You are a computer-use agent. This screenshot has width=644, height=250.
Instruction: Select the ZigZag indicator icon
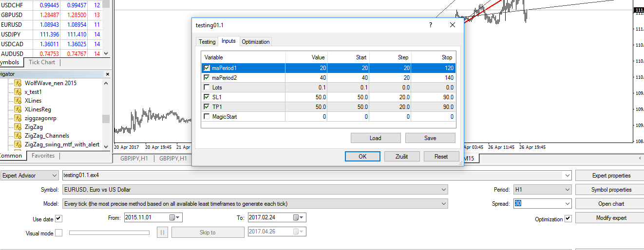[18, 127]
